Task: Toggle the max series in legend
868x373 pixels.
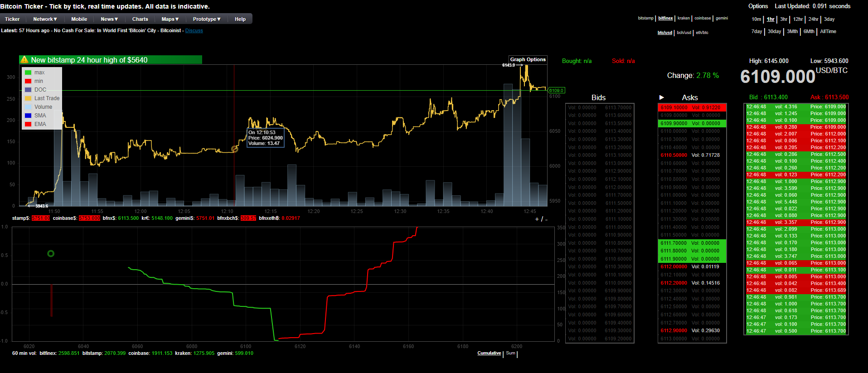Action: (x=35, y=73)
